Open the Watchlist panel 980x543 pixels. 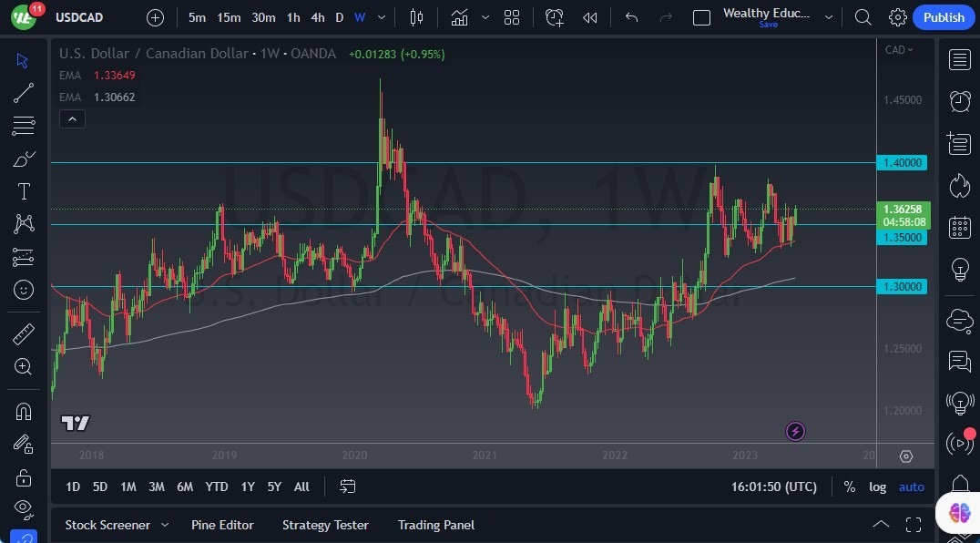pos(959,59)
